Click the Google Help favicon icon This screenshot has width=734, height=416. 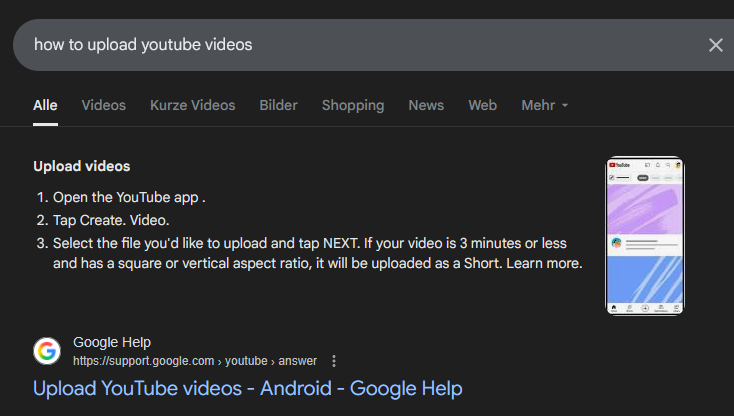[47, 351]
